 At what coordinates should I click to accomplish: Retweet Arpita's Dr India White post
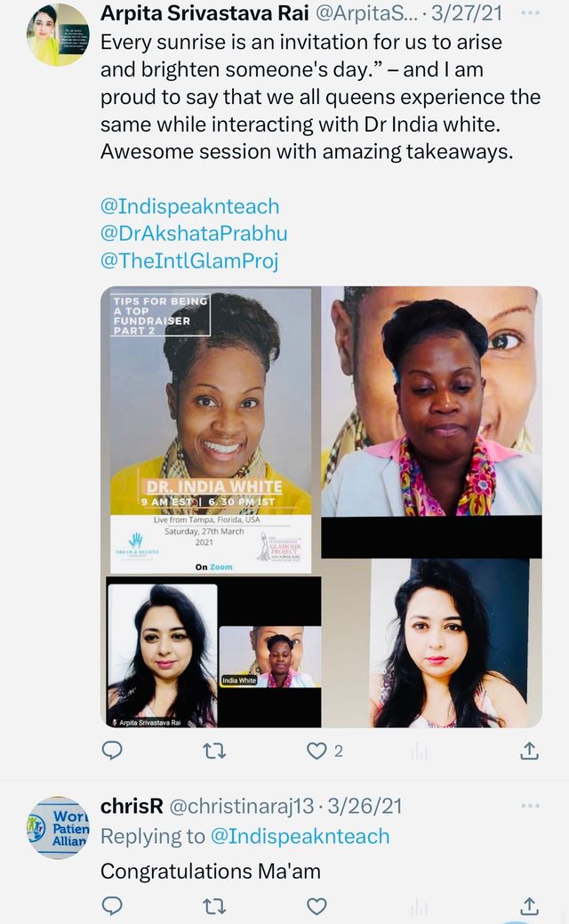(213, 751)
